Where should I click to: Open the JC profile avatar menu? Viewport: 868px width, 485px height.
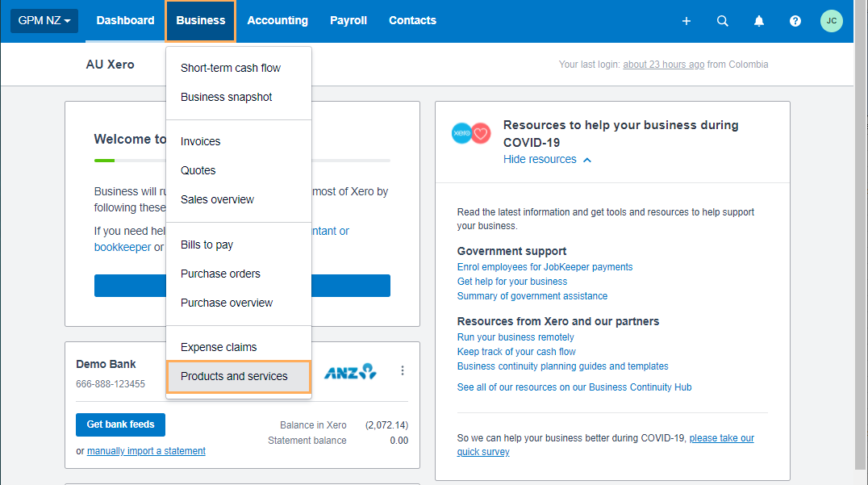[x=831, y=20]
